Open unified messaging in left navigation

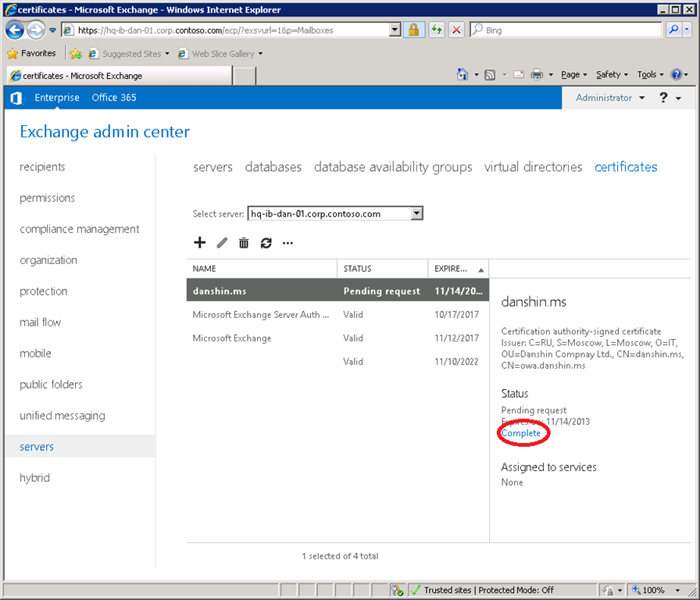62,416
